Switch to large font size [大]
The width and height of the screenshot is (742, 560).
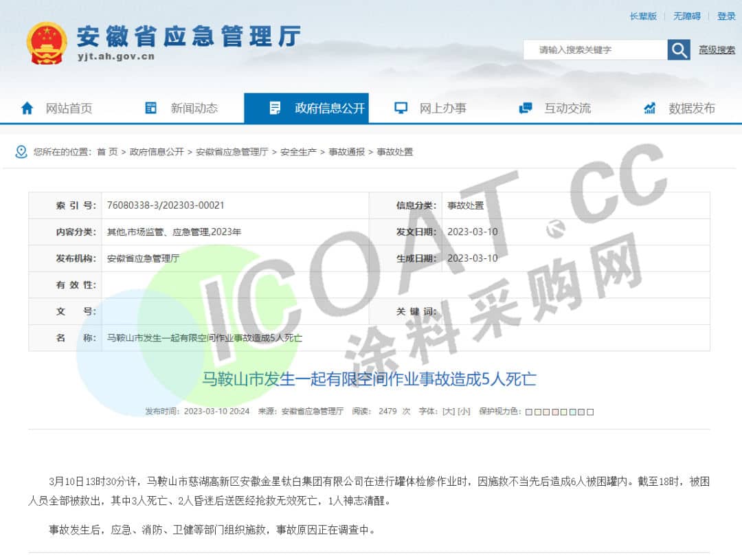click(x=449, y=411)
